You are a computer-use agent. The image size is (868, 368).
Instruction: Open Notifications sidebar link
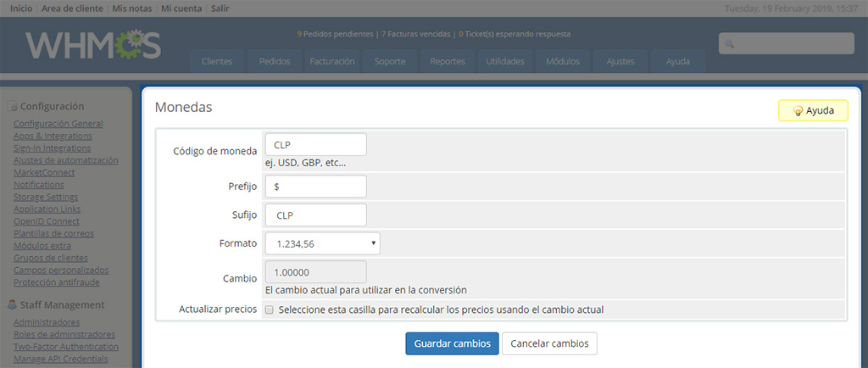pos(39,184)
